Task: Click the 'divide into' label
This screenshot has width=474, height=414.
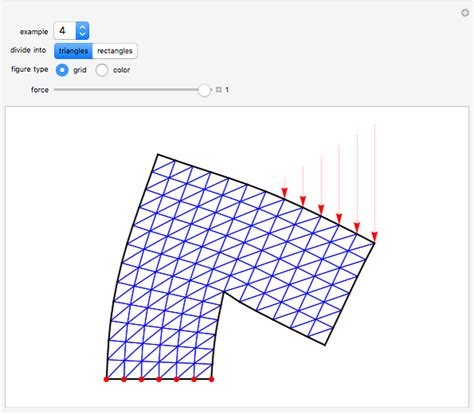Action: tap(28, 50)
